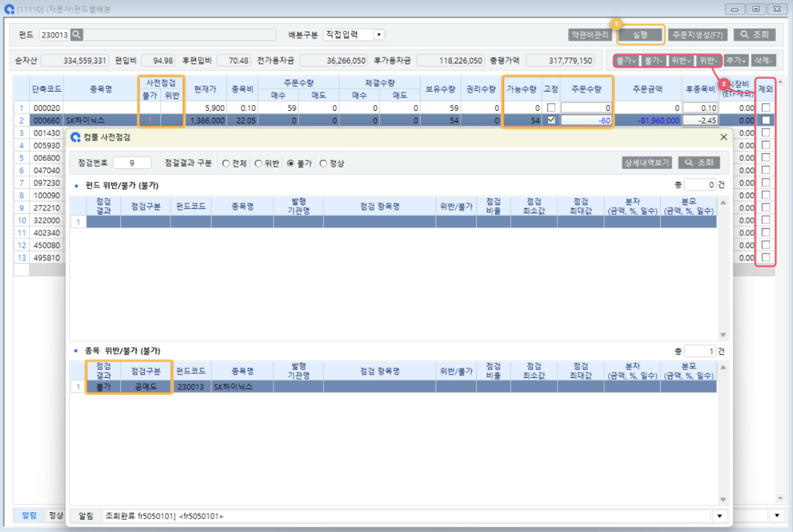
Task: Click scroll down arrow of 종목 위반/불가 grid
Action: (723, 499)
